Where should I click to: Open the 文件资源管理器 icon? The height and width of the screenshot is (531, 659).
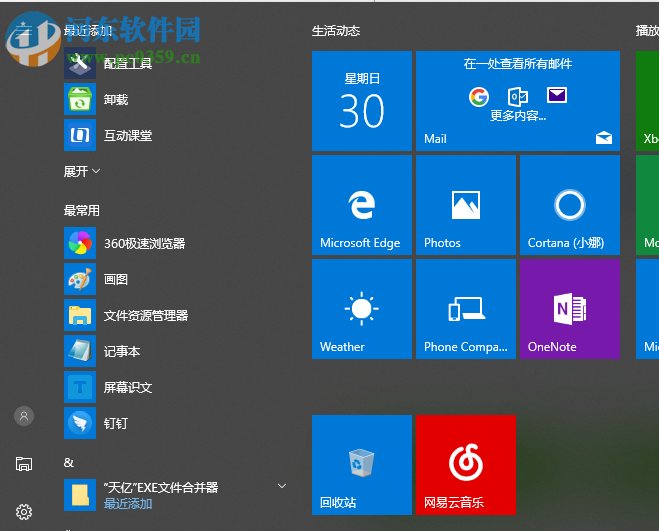click(x=80, y=315)
